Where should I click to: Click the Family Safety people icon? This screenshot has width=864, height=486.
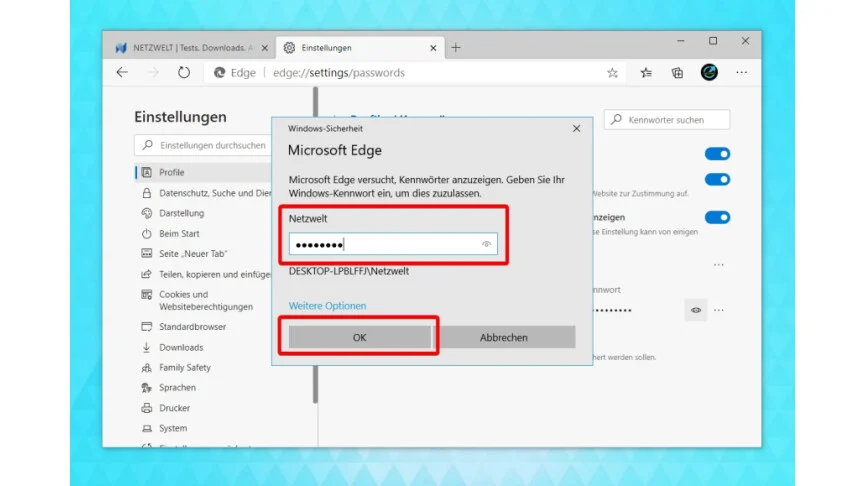coord(147,368)
